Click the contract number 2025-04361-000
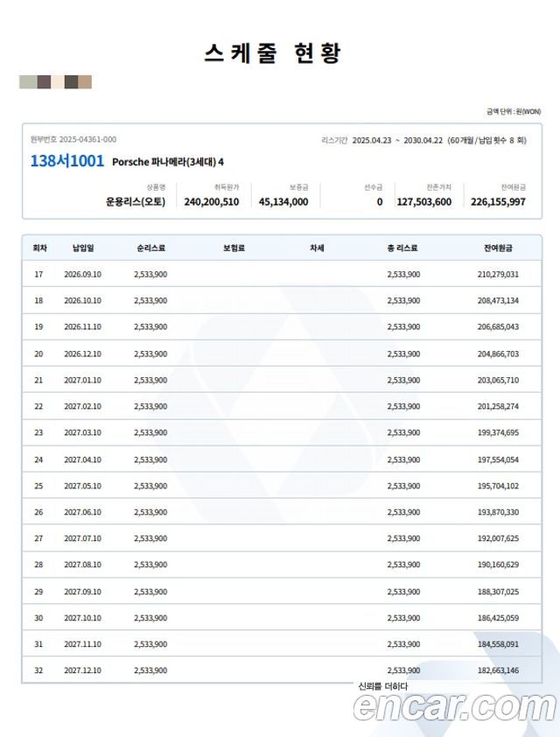This screenshot has width=560, height=737. [87, 139]
